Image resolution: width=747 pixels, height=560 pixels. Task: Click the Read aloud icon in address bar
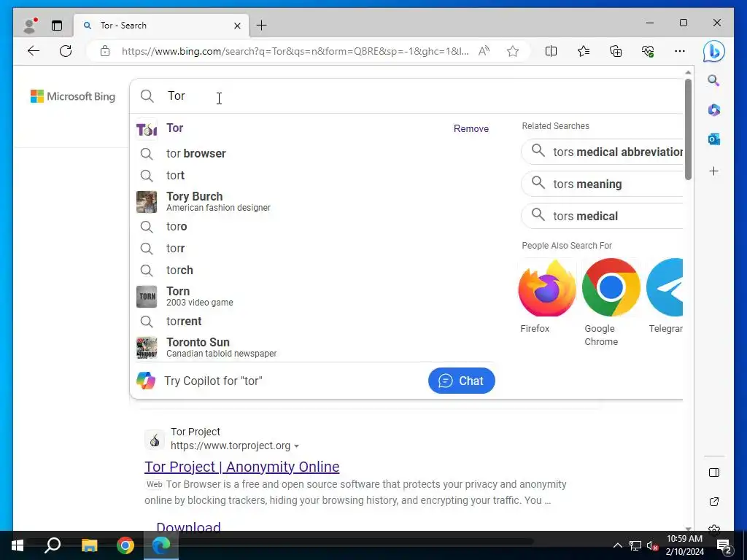(x=484, y=51)
